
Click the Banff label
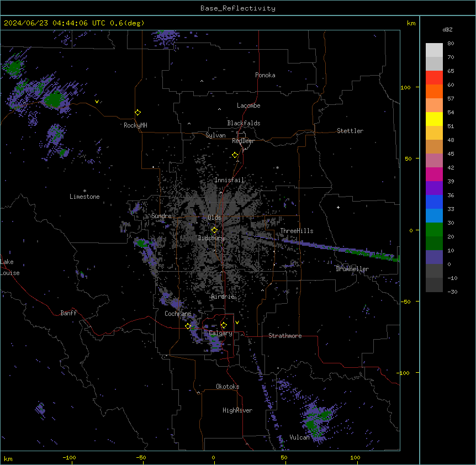[68, 313]
